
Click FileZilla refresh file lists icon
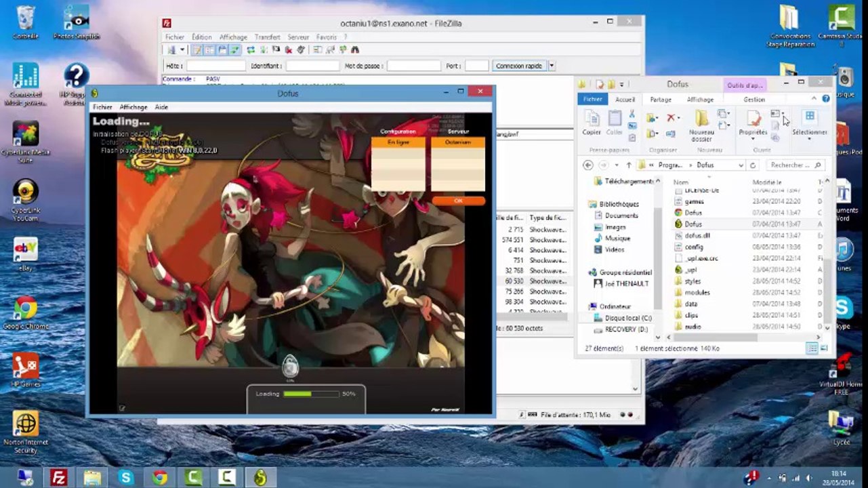click(251, 49)
